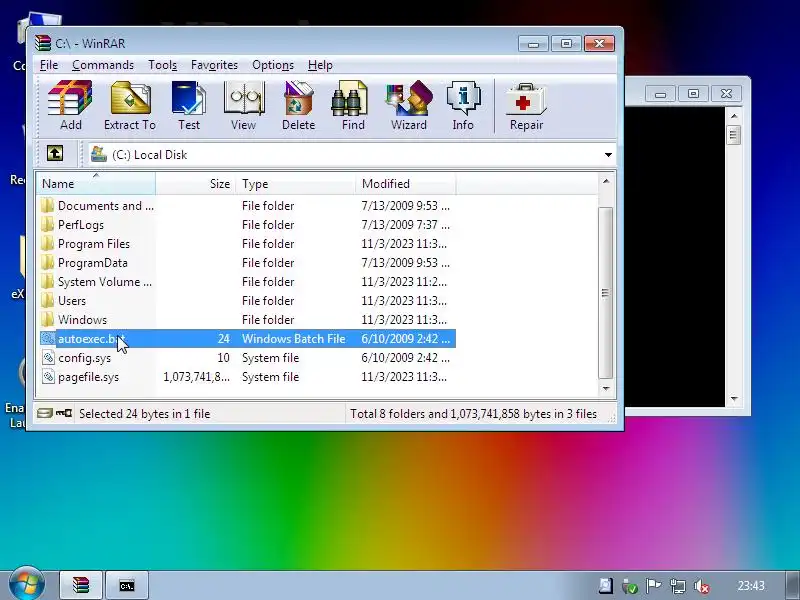
Task: Select the autoexec.bat file name
Action: [91, 339]
